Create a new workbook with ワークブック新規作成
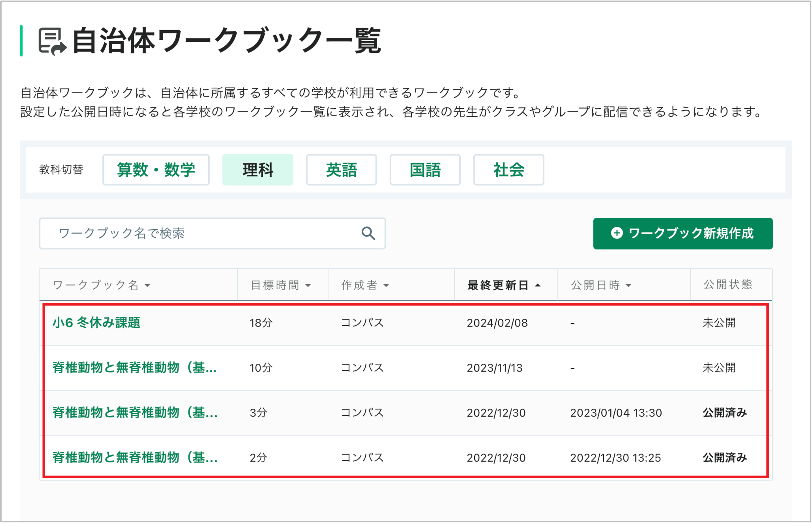The image size is (812, 523). 683,234
